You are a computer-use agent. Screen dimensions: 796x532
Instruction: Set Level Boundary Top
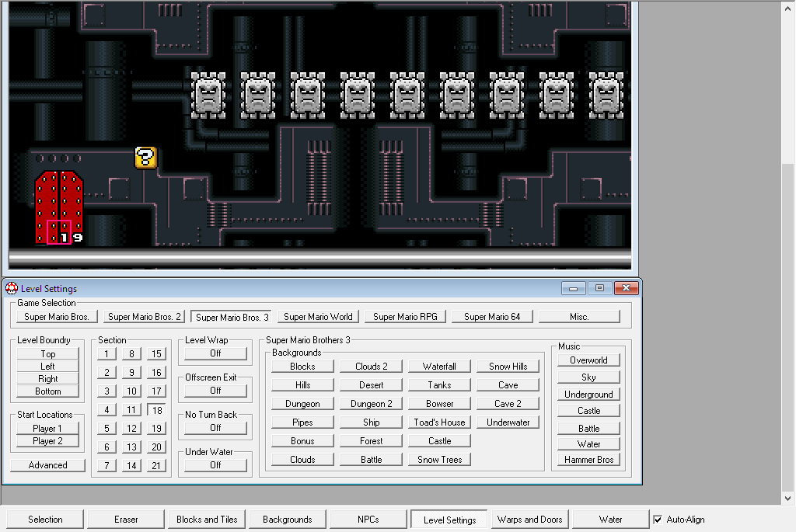click(47, 354)
